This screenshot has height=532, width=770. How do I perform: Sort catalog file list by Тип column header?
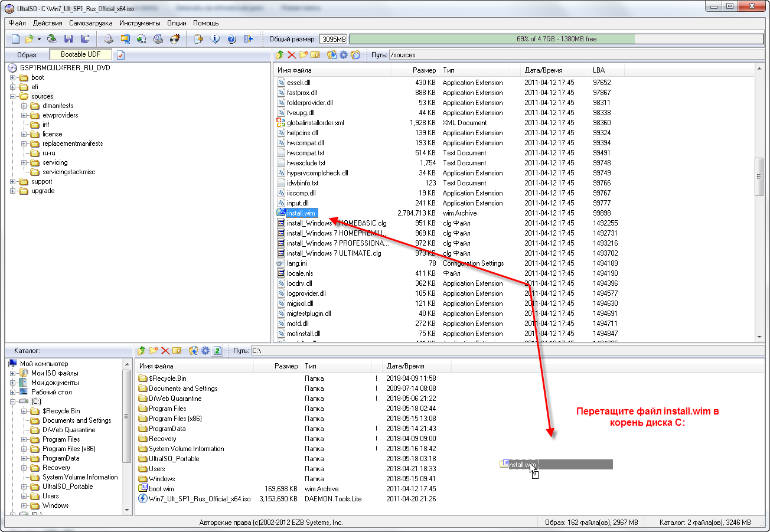coord(336,366)
